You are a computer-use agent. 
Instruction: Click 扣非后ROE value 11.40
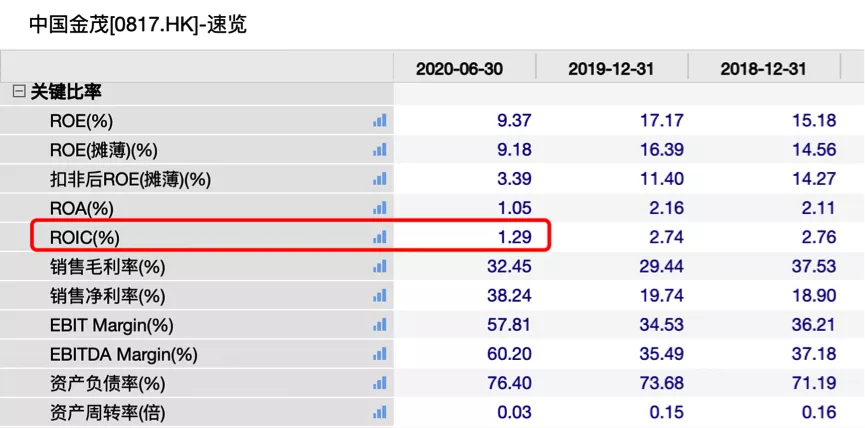(660, 179)
